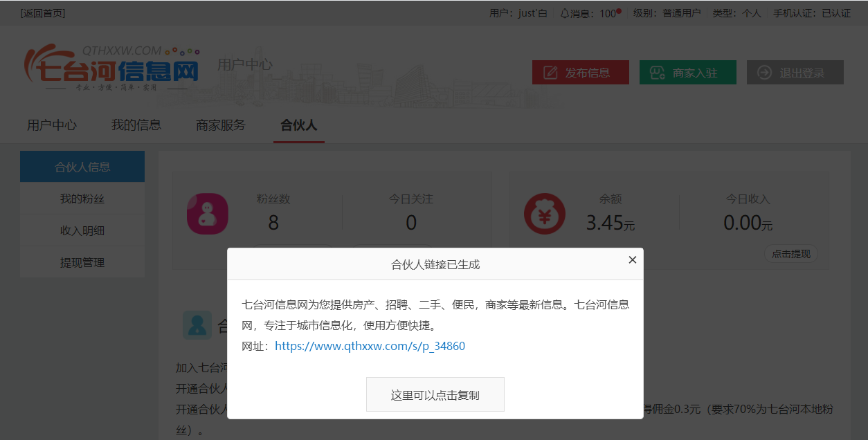Open 提现管理 in the sidebar

click(82, 263)
